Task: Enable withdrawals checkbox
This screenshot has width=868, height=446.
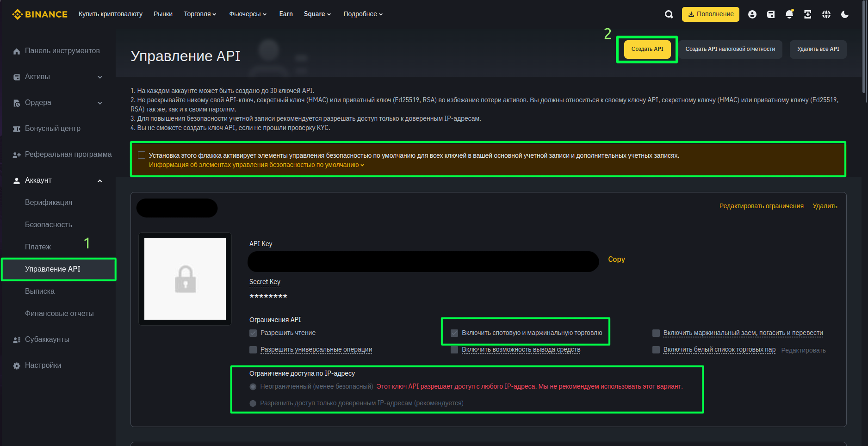Action: point(454,350)
